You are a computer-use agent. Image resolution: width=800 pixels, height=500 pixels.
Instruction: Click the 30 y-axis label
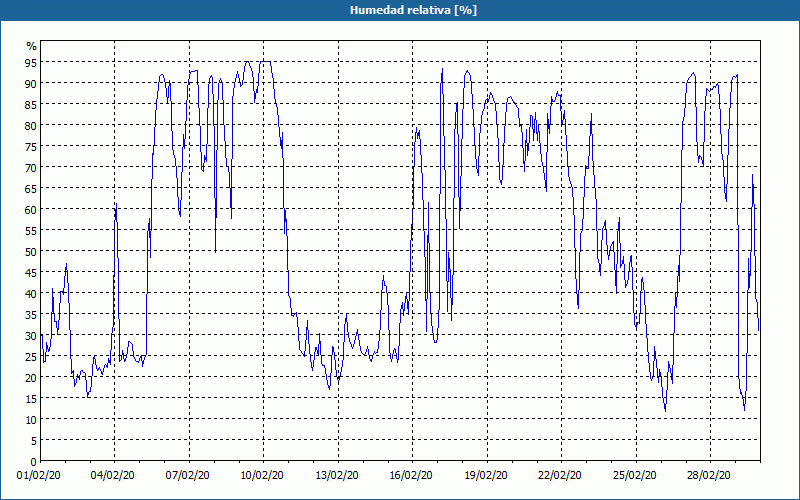(x=31, y=336)
